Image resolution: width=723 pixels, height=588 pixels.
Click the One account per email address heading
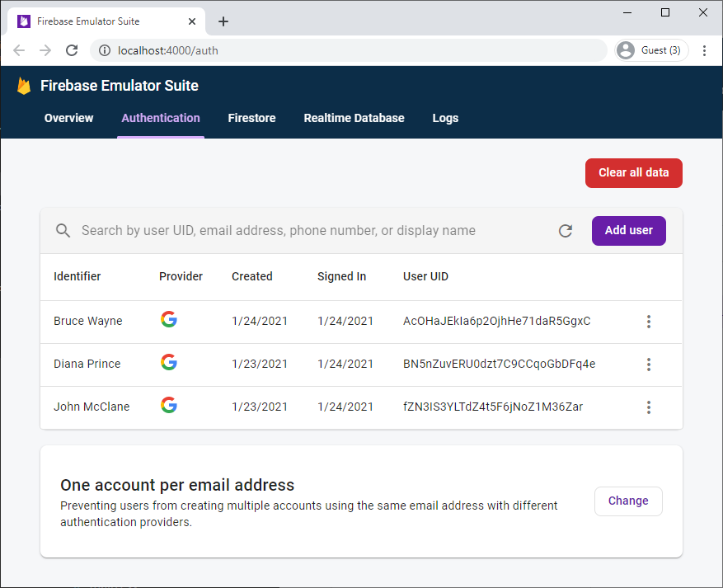coord(177,485)
